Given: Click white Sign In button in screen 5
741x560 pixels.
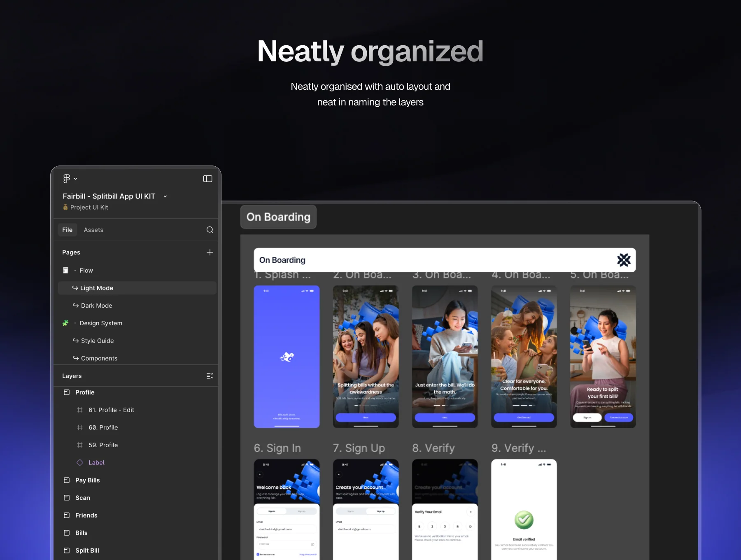Looking at the screenshot, I should [x=587, y=418].
